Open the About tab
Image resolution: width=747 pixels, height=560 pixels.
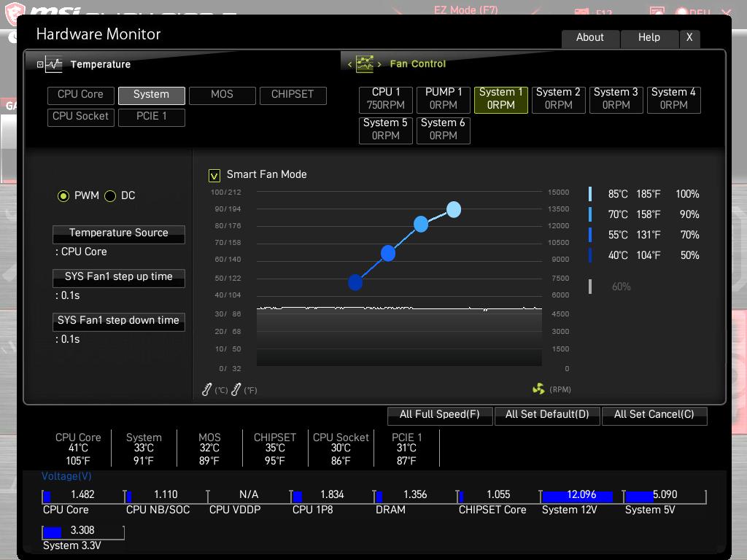click(x=590, y=38)
